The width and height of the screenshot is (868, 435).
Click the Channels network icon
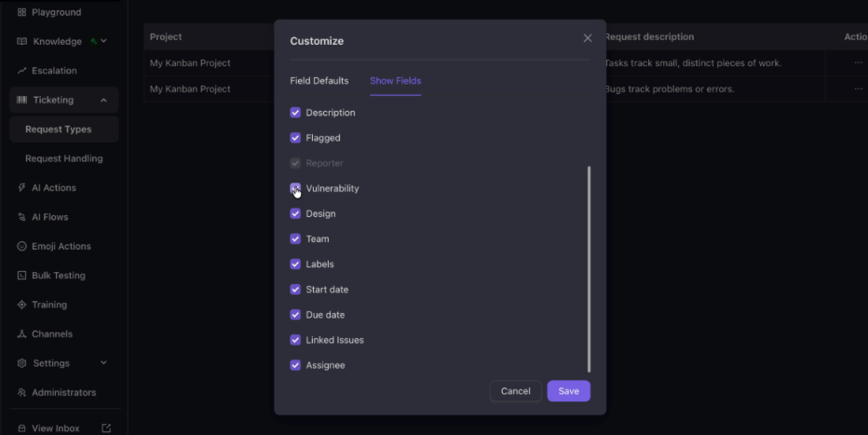click(21, 333)
